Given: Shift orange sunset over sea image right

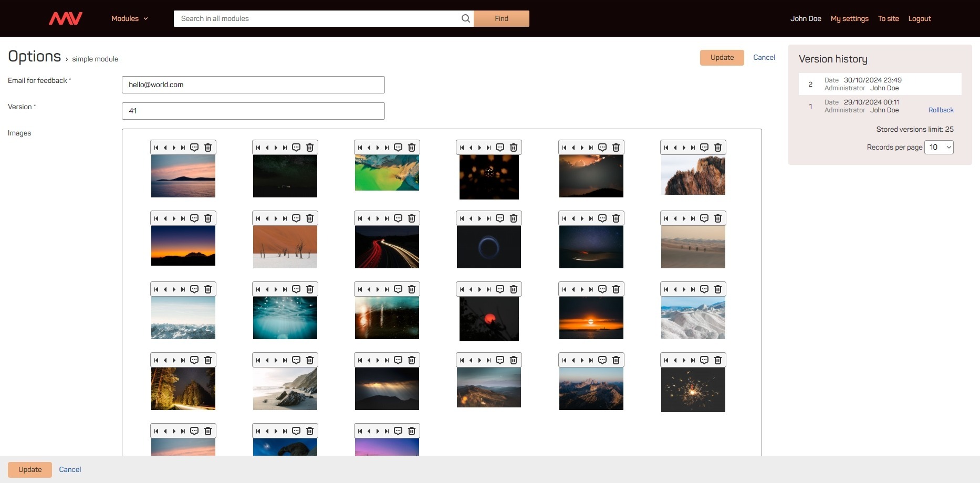Looking at the screenshot, I should click(582, 289).
